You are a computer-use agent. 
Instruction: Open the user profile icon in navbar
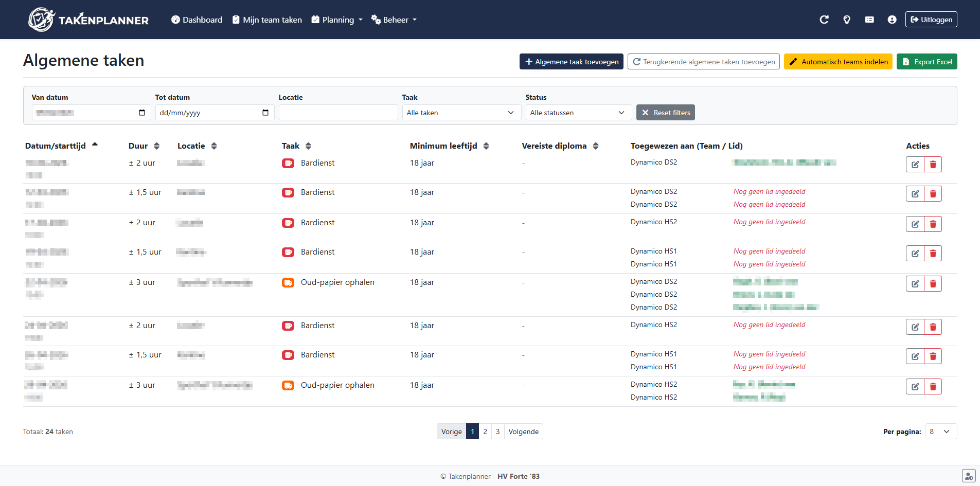(x=892, y=20)
